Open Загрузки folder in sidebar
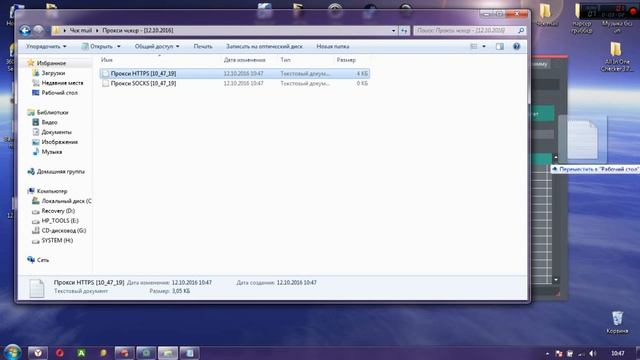The image size is (640, 360). tap(53, 73)
